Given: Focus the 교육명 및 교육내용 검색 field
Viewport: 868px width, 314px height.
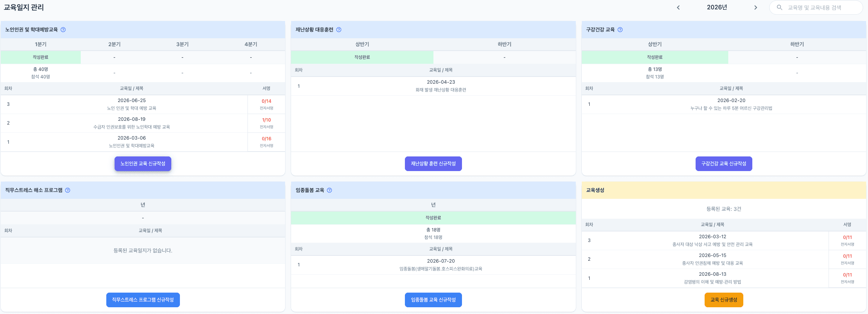Looking at the screenshot, I should point(816,8).
